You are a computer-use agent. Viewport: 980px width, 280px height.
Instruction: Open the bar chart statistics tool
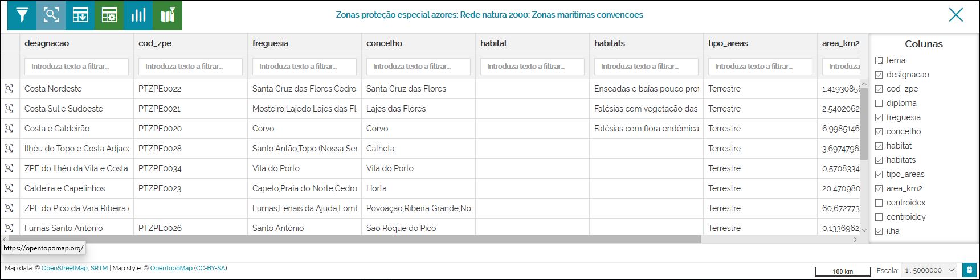138,15
